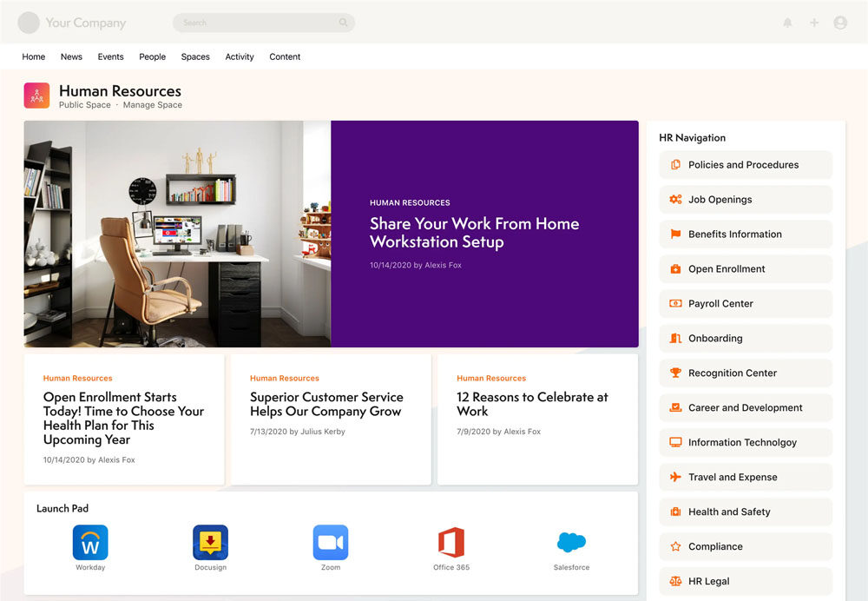Open the Spaces menu item
This screenshot has height=601, width=868.
click(x=195, y=56)
